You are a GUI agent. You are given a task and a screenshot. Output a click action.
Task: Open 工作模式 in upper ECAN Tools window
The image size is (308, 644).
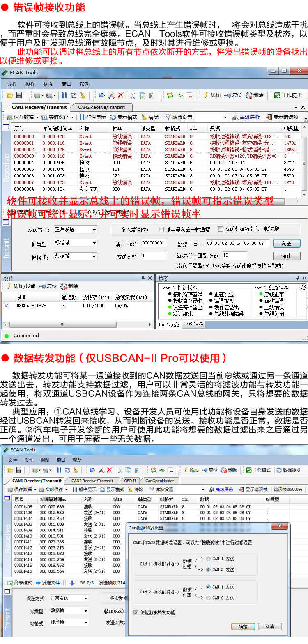pos(288,95)
